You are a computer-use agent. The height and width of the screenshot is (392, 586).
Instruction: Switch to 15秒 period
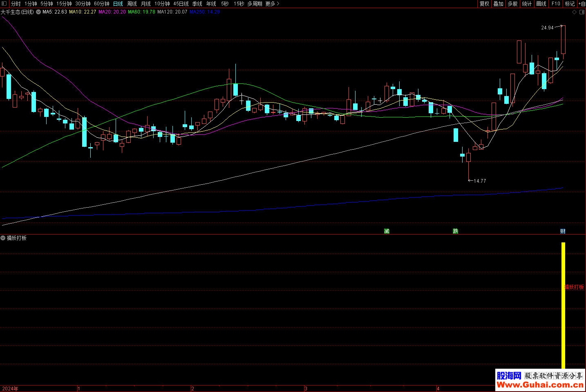click(239, 4)
